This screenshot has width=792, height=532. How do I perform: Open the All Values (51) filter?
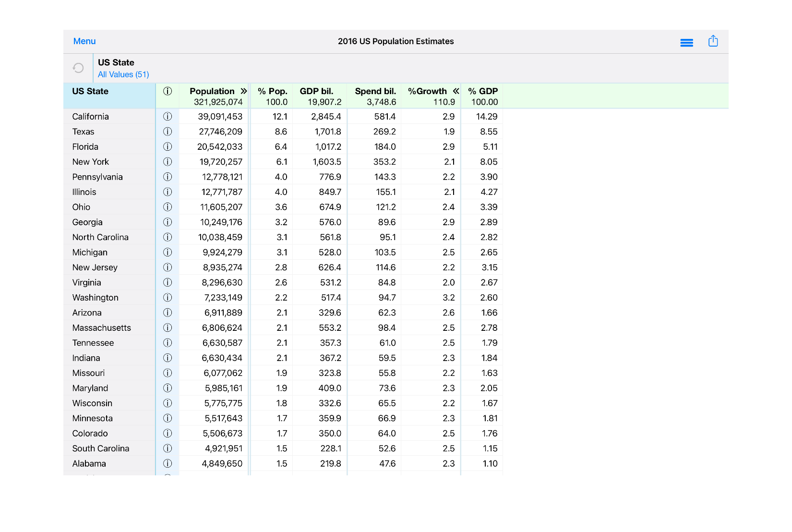pos(123,74)
